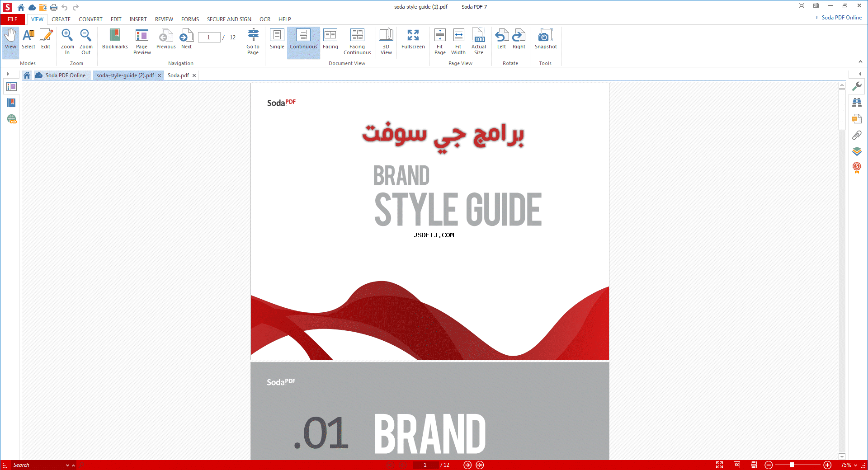
Task: Open the comments panel icon
Action: (857, 119)
